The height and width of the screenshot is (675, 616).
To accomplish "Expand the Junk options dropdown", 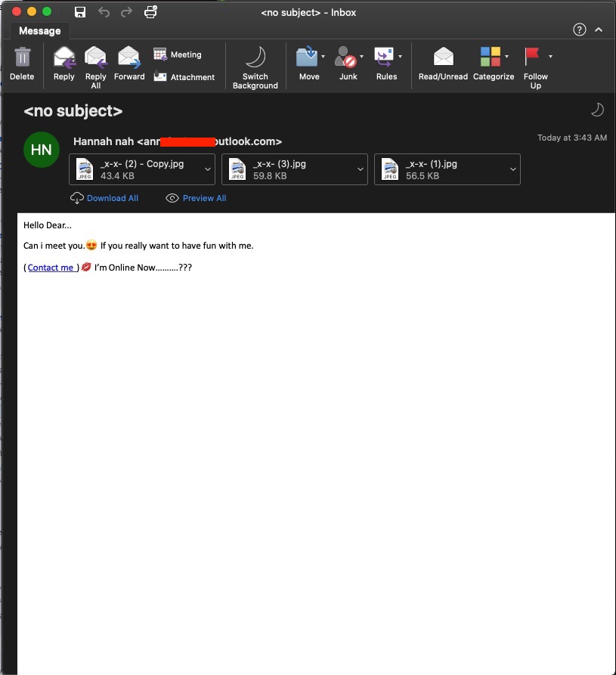I will [x=362, y=57].
